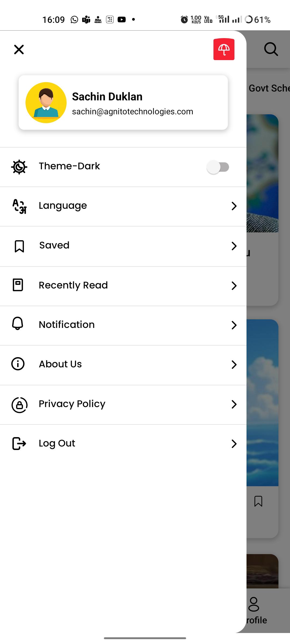Toggle the Theme-Dark switch
This screenshot has height=644, width=290.
pyautogui.click(x=218, y=167)
